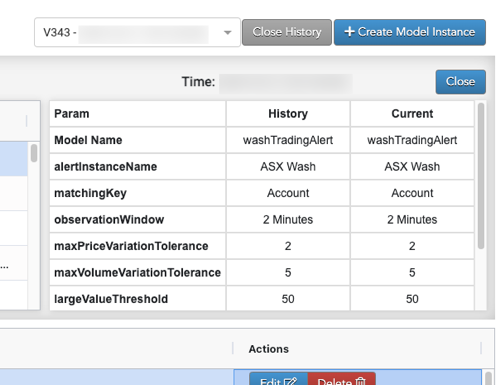Click the red Delete button
Screen dimensions: 500x385
[x=342, y=379]
